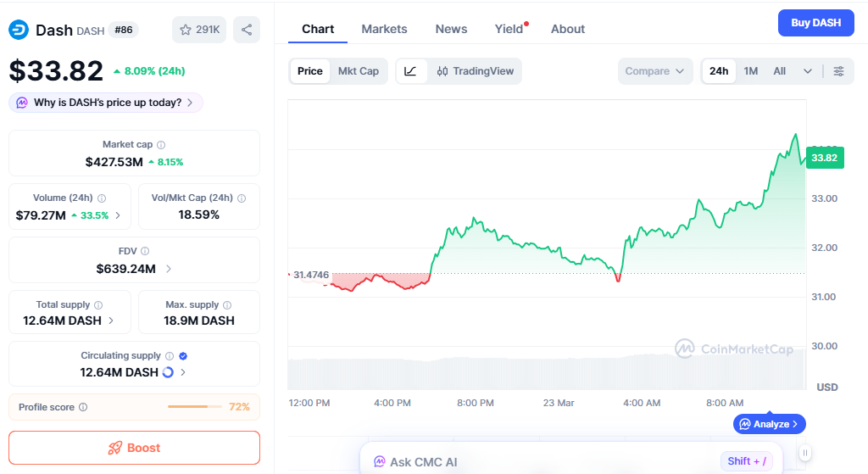This screenshot has height=474, width=868.
Task: Open the Chart tab
Action: (318, 30)
